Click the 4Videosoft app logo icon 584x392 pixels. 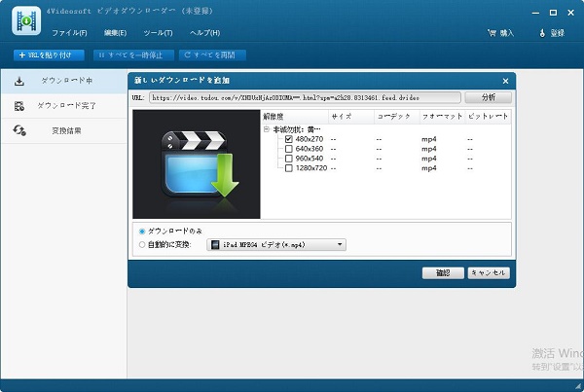coord(26,20)
